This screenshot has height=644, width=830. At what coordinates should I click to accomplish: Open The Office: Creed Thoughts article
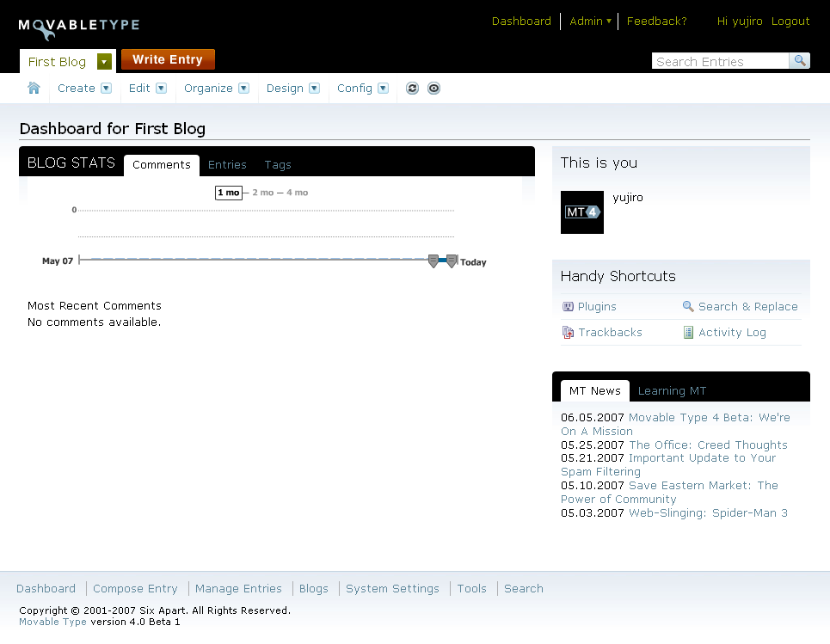708,445
